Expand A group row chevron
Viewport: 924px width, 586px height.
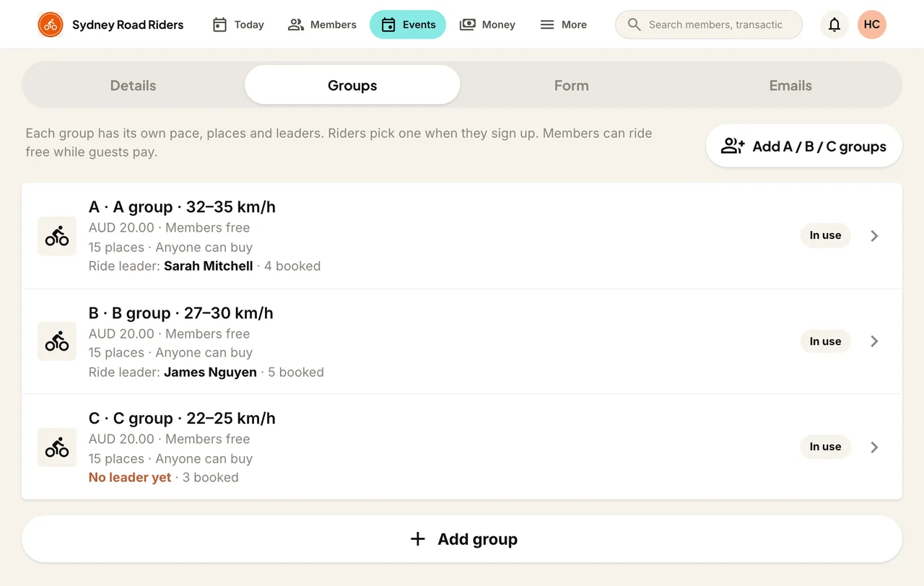click(874, 236)
